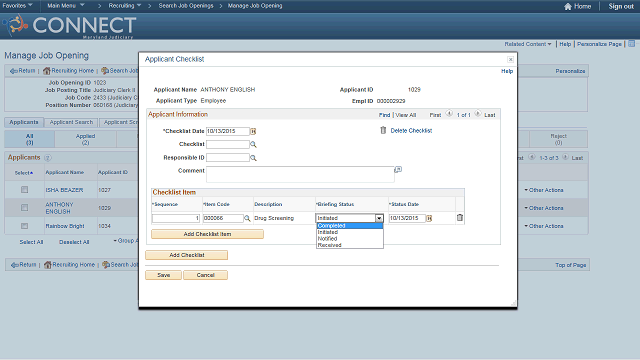Close the Applicant Checklist dialog
This screenshot has height=360, width=640.
510,60
